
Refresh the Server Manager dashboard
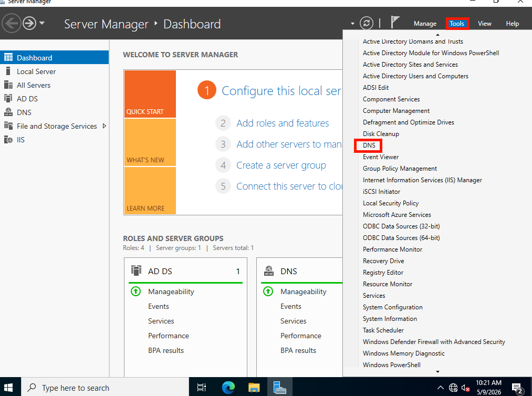367,23
